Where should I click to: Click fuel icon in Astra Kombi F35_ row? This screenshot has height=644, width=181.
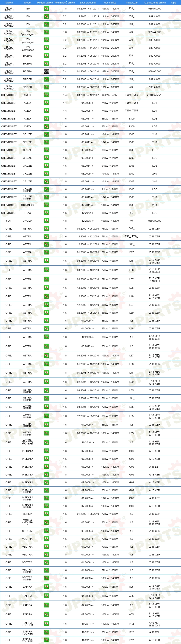46,398
